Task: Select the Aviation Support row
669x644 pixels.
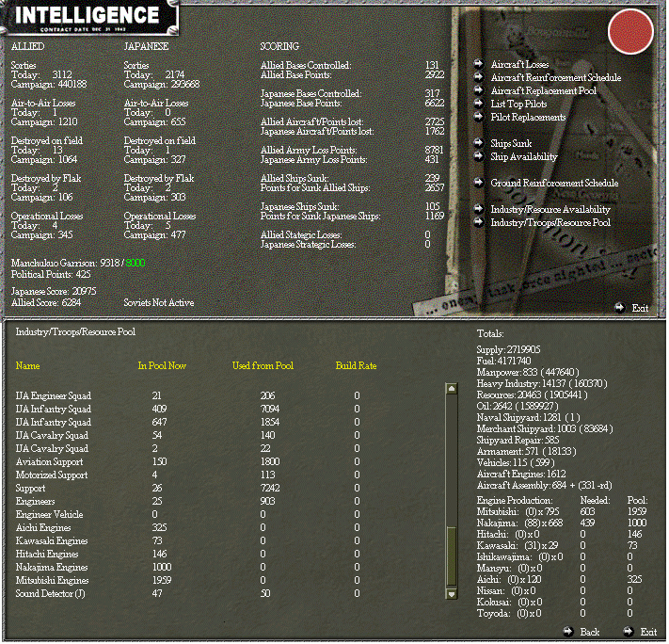Action: (x=188, y=461)
